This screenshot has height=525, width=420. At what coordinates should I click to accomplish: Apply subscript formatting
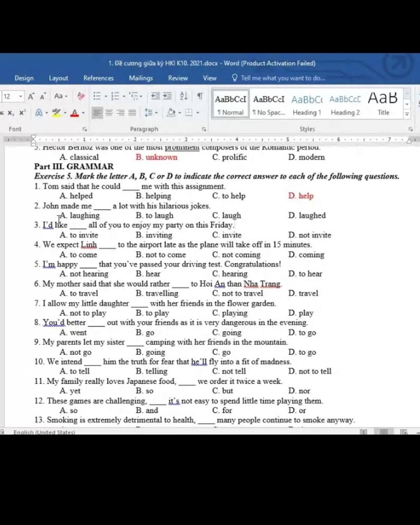[x=10, y=113]
